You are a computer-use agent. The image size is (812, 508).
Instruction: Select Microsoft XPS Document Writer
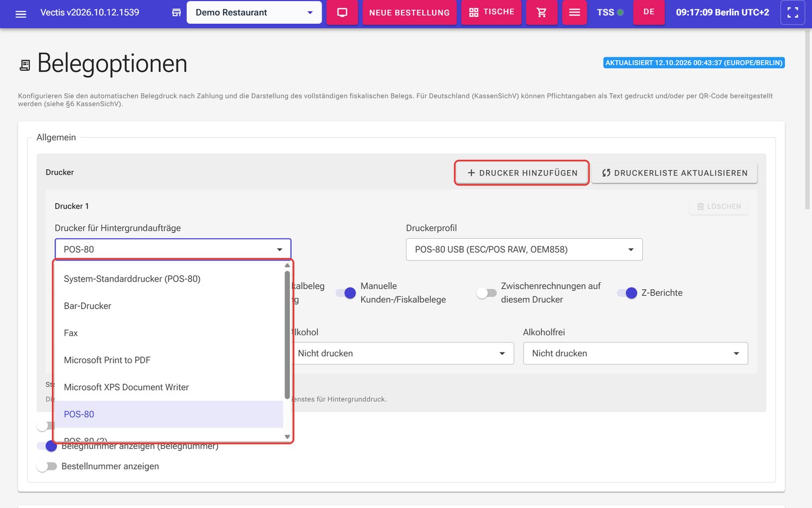tap(168, 387)
